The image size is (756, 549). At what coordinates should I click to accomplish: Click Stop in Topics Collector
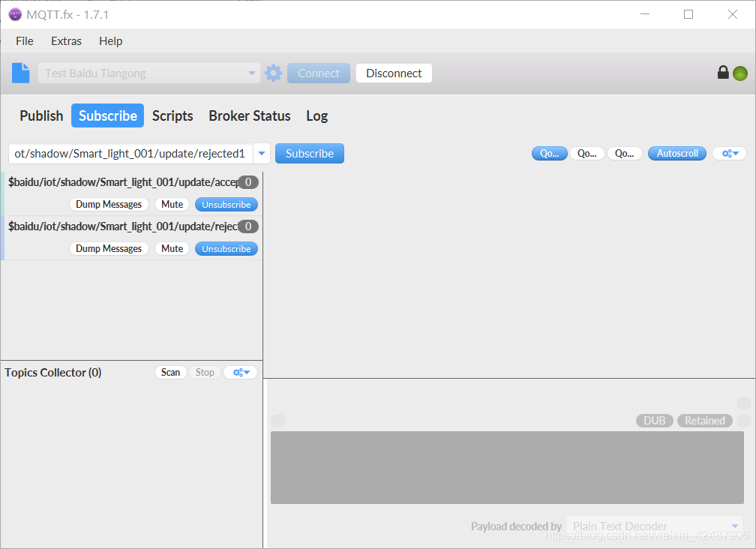(x=205, y=372)
